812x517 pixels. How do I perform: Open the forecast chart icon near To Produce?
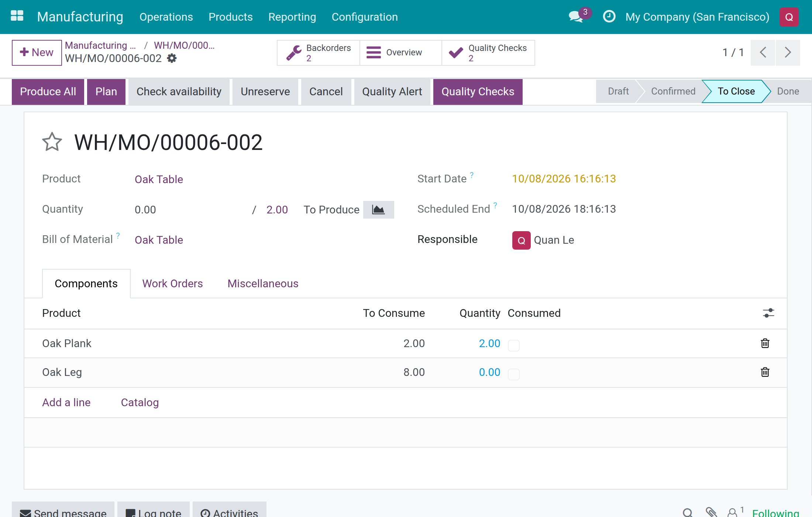click(378, 210)
